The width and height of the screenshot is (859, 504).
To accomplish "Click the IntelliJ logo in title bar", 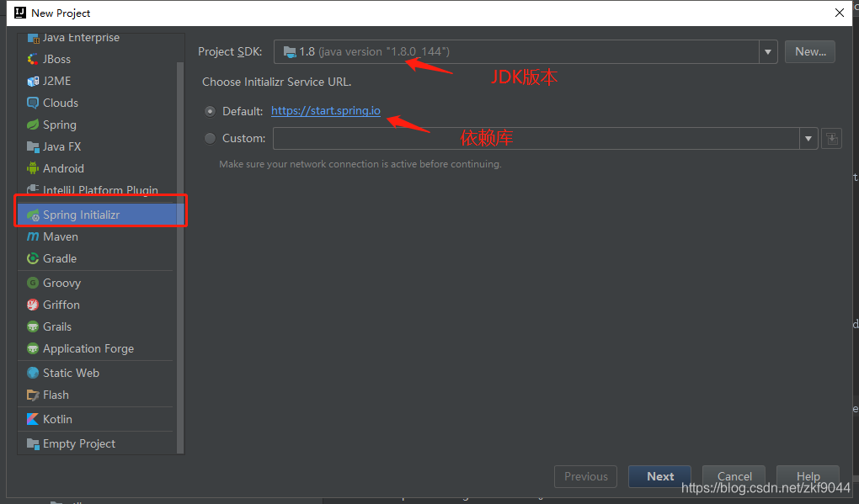I will (x=20, y=13).
